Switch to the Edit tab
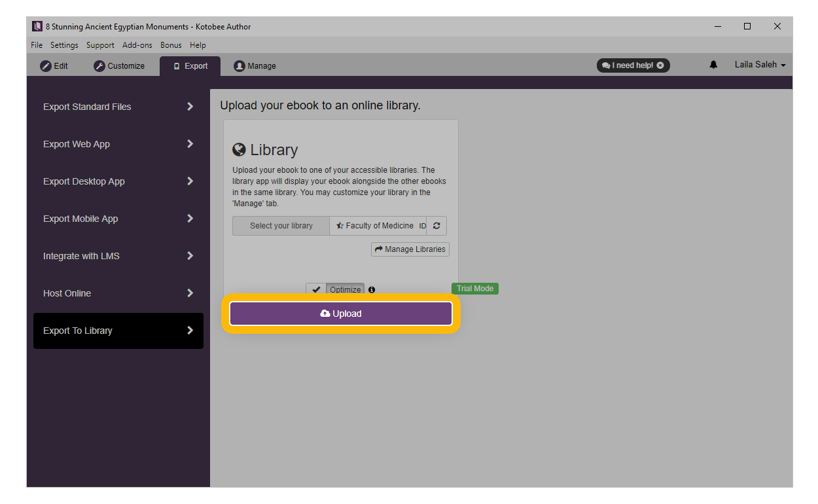 54,66
